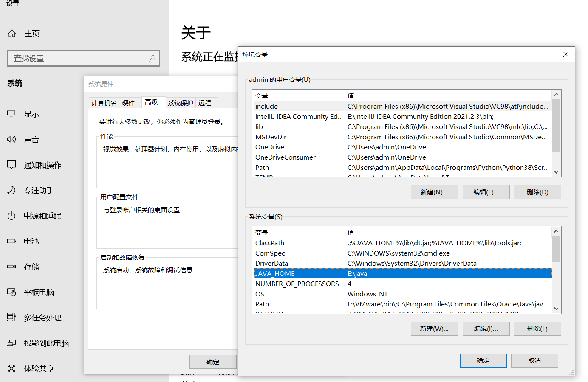Open the 系统保护 tab
Image resolution: width=588 pixels, height=382 pixels.
click(x=180, y=103)
